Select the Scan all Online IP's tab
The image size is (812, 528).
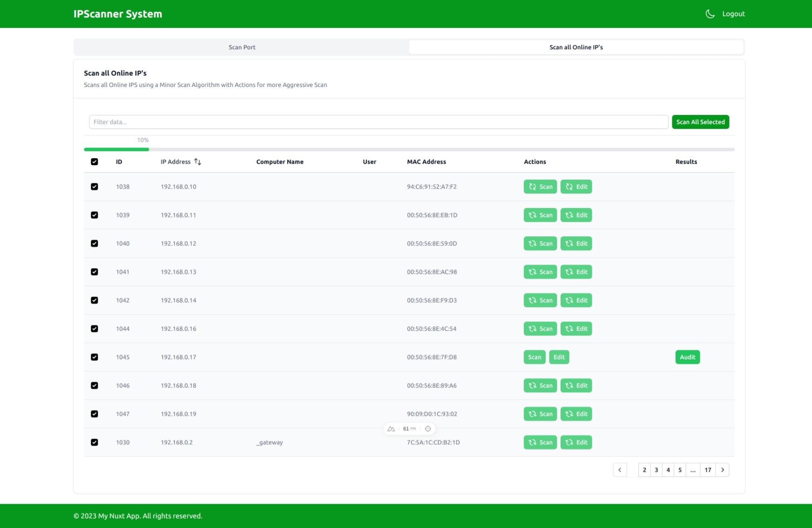pyautogui.click(x=576, y=47)
